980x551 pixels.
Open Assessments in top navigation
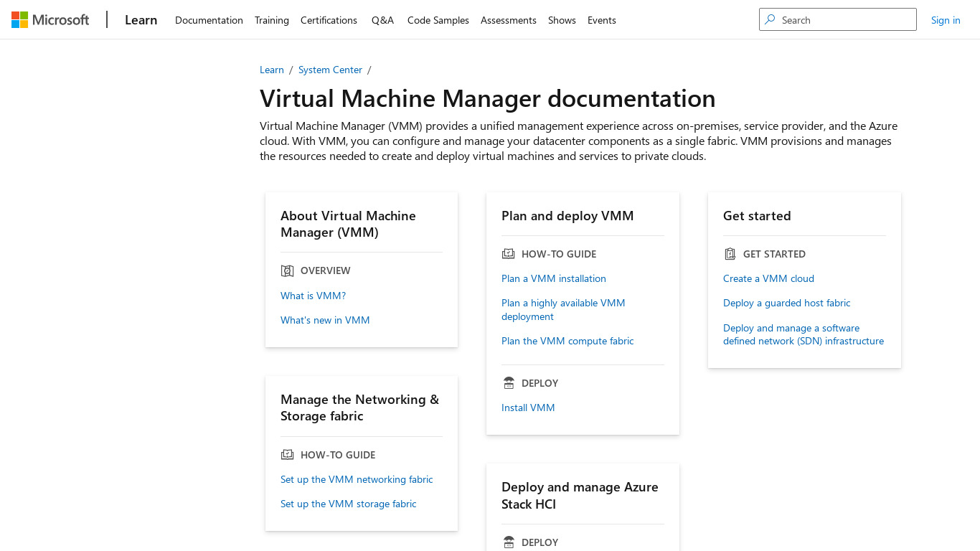[509, 20]
